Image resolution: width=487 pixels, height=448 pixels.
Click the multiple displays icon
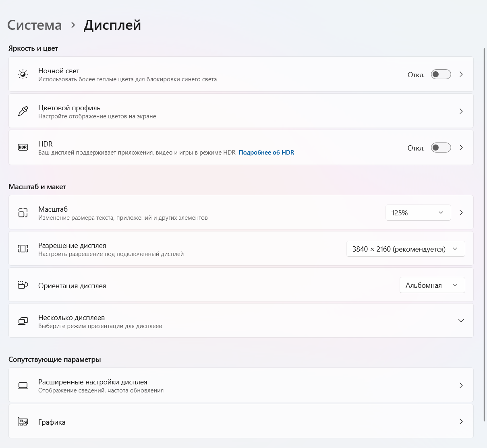click(23, 321)
